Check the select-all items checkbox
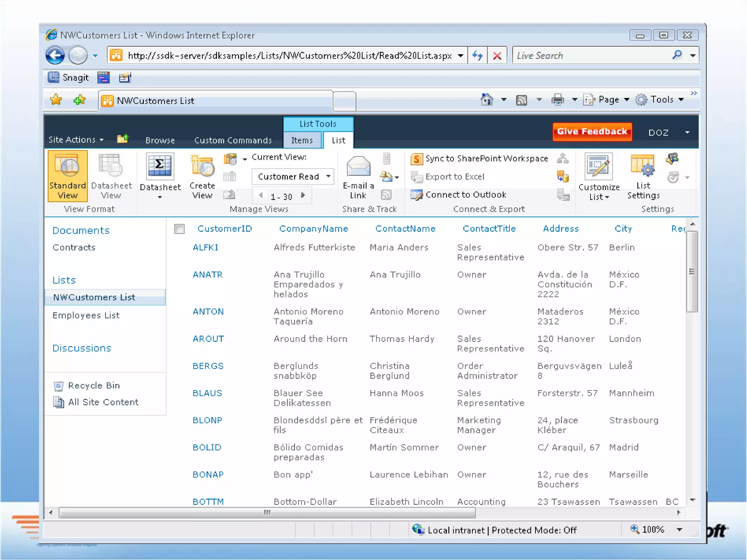747x560 pixels. coord(179,229)
